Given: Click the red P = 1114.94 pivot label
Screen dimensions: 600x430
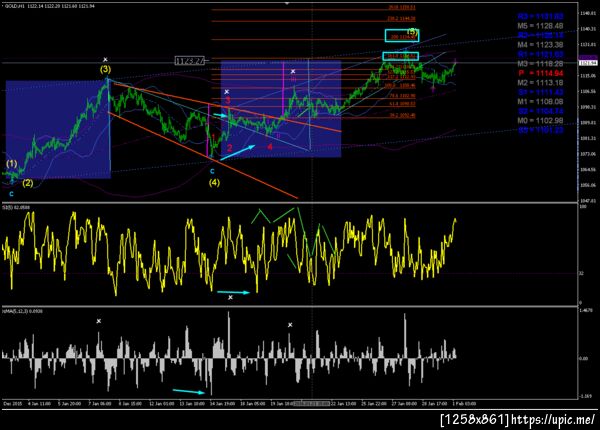Looking at the screenshot, I should (541, 73).
